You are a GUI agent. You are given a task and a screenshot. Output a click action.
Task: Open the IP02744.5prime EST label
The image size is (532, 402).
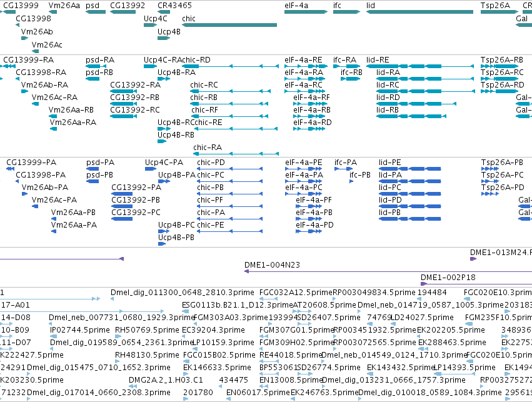pos(80,330)
